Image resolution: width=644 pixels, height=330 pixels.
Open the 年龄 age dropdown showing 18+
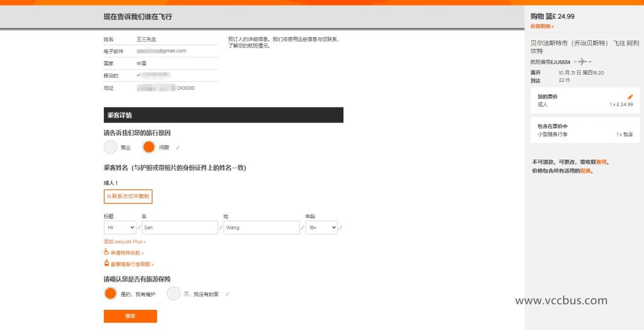pos(321,228)
